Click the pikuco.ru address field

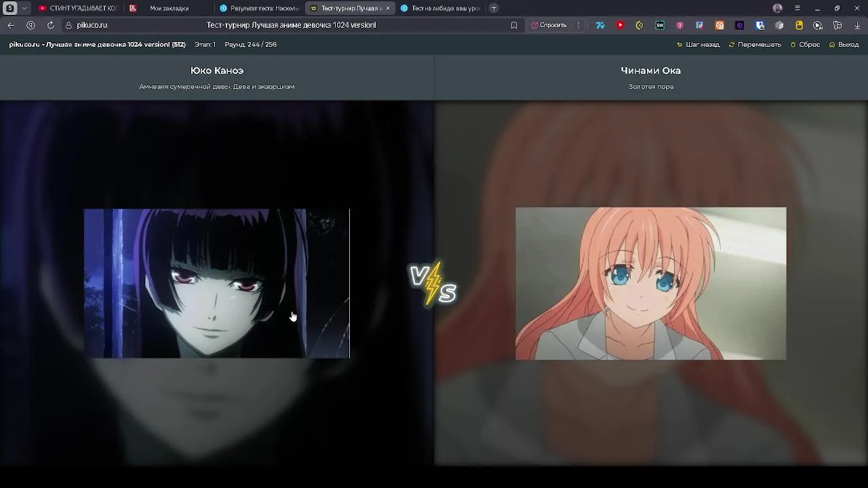(92, 25)
